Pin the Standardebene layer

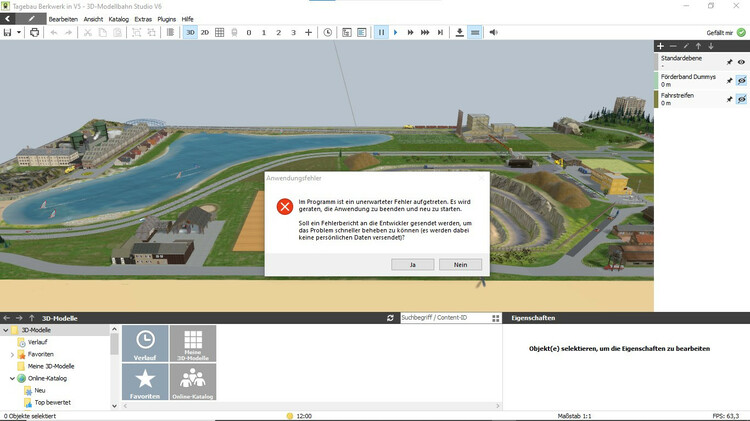click(729, 62)
